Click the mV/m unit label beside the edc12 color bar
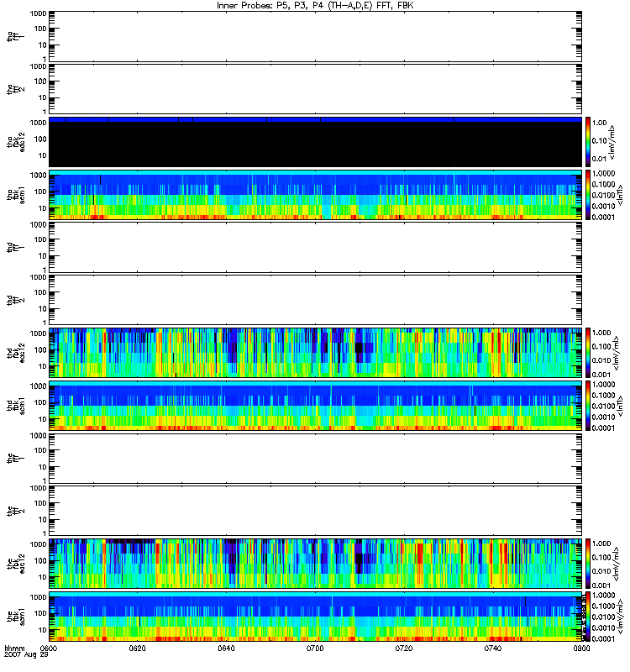Viewport: 630px width, 672px height. pyautogui.click(x=617, y=564)
